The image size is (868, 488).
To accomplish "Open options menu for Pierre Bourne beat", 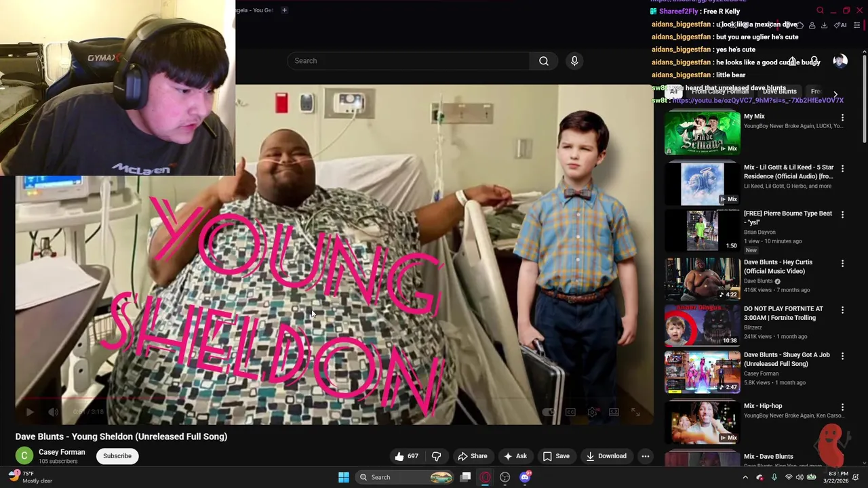I will tap(842, 214).
